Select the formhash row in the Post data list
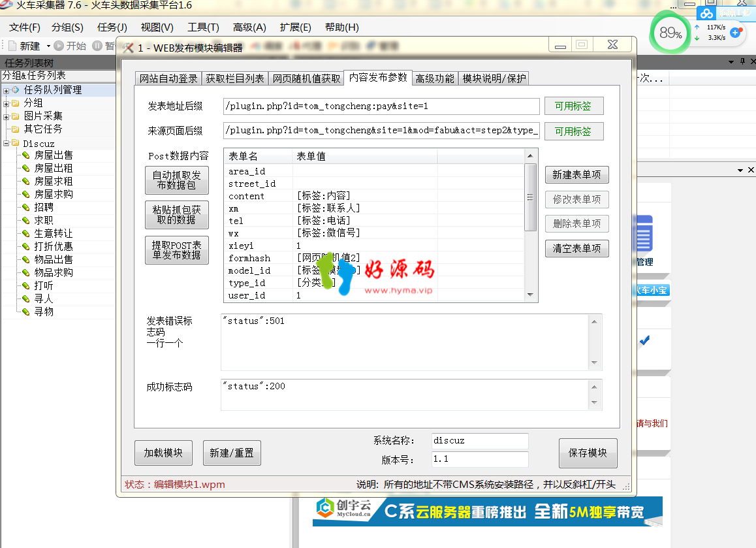The width and height of the screenshot is (756, 548). pyautogui.click(x=375, y=258)
